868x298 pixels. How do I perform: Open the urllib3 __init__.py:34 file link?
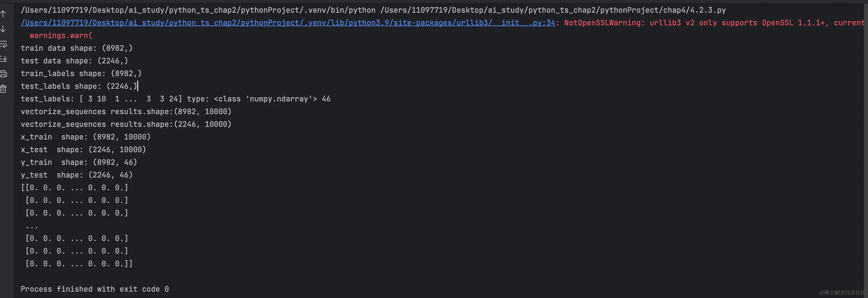coord(288,22)
